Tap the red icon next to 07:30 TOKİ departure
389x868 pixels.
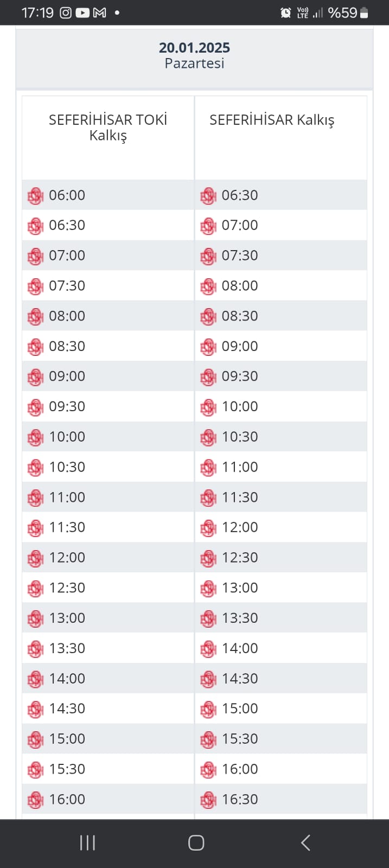point(35,286)
